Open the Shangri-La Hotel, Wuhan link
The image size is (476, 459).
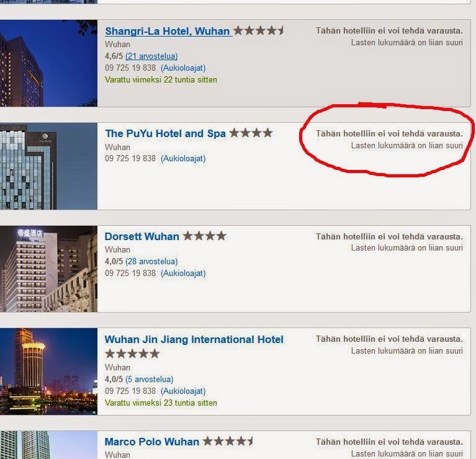coord(168,31)
